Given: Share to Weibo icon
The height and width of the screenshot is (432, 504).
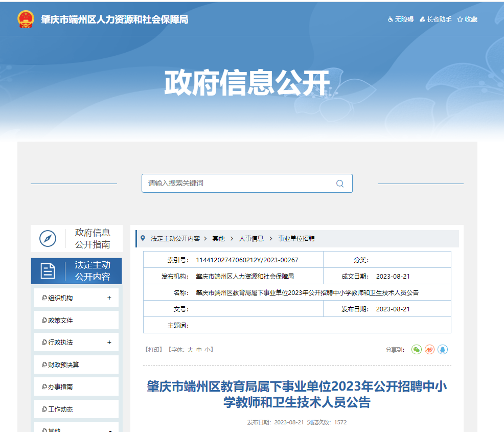Looking at the screenshot, I should (430, 350).
